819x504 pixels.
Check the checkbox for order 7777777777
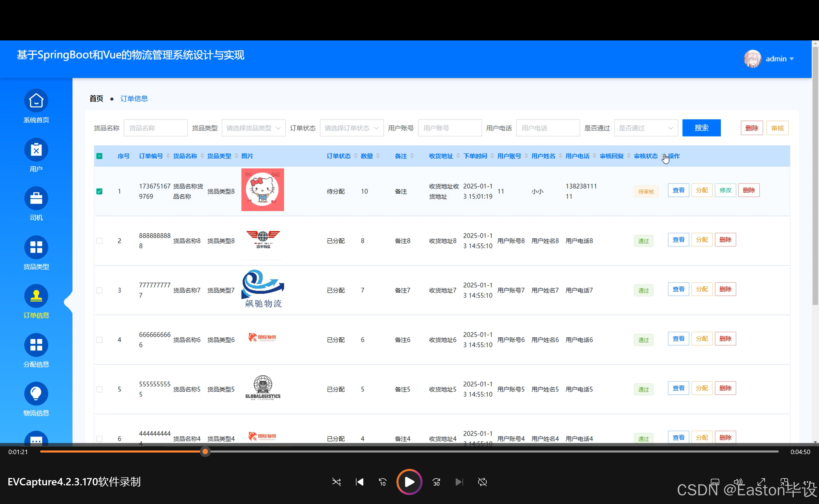(x=99, y=290)
